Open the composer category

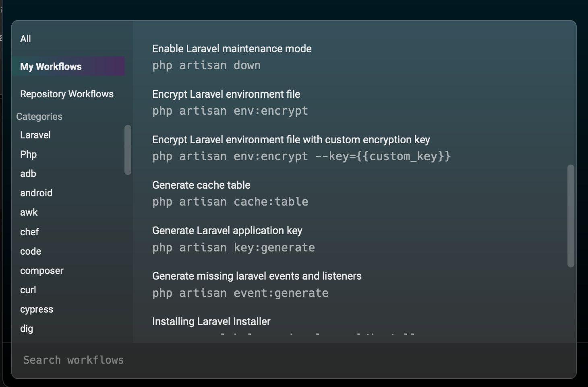tap(42, 271)
